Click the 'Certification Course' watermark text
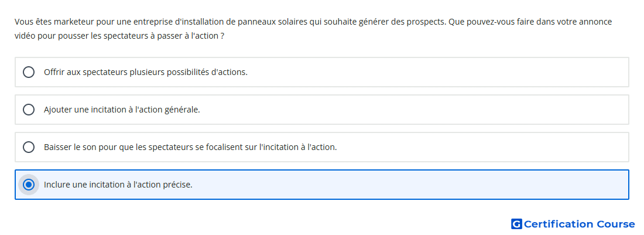The width and height of the screenshot is (644, 235). (579, 224)
